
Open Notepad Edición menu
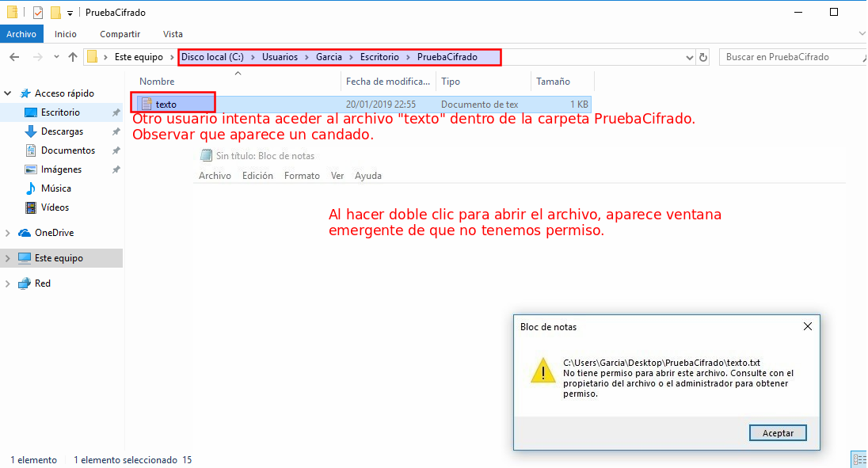257,176
